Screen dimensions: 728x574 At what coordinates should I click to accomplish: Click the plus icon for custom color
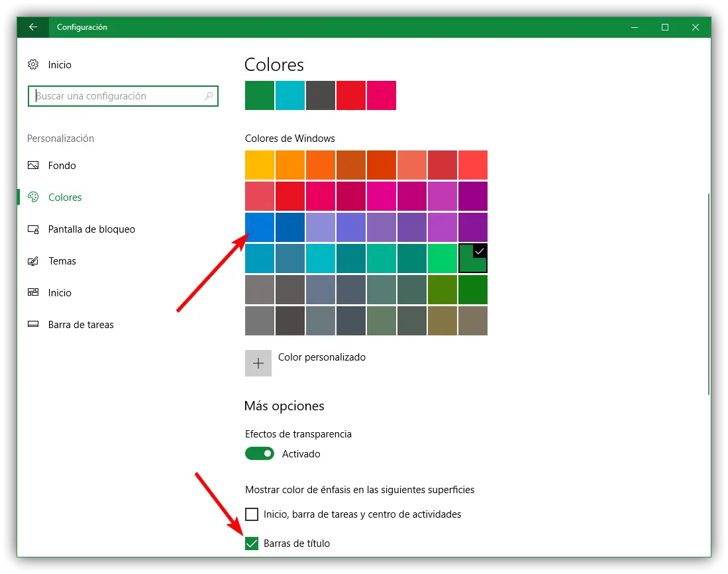(x=258, y=363)
